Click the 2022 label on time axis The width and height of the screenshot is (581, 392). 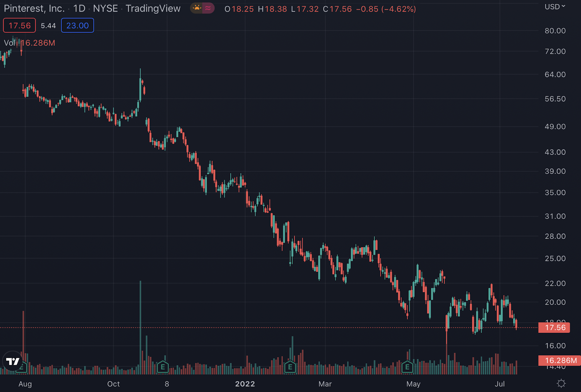click(245, 384)
